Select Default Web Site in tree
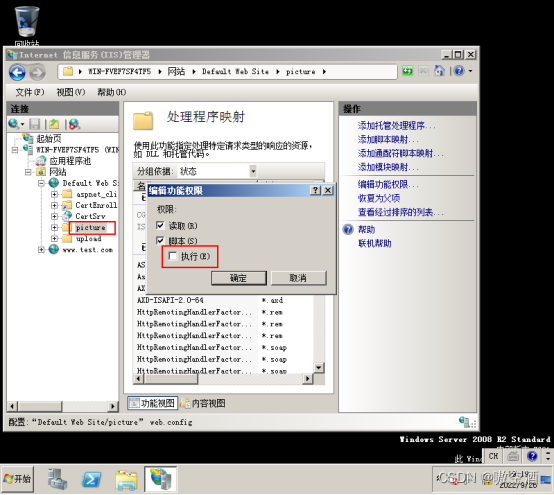 coord(90,183)
